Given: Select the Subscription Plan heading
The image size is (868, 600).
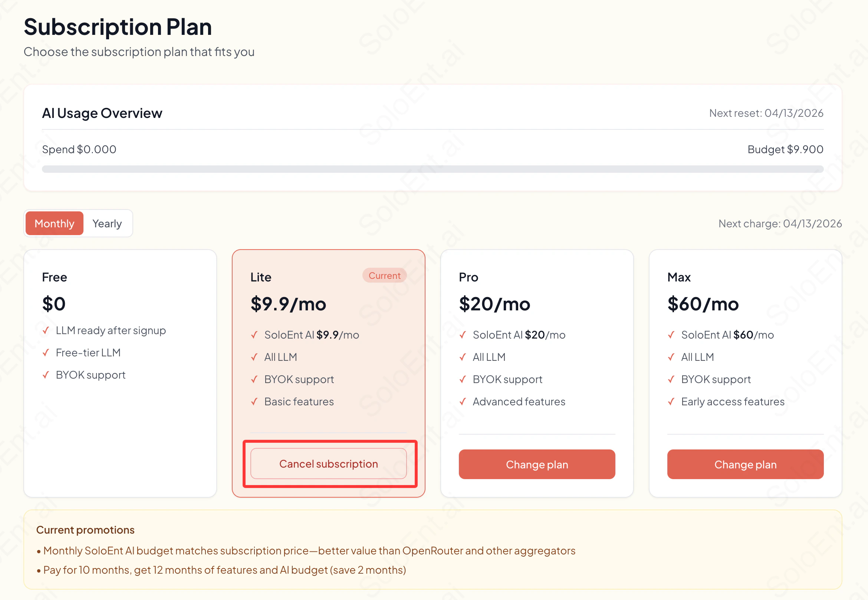Looking at the screenshot, I should 118,26.
